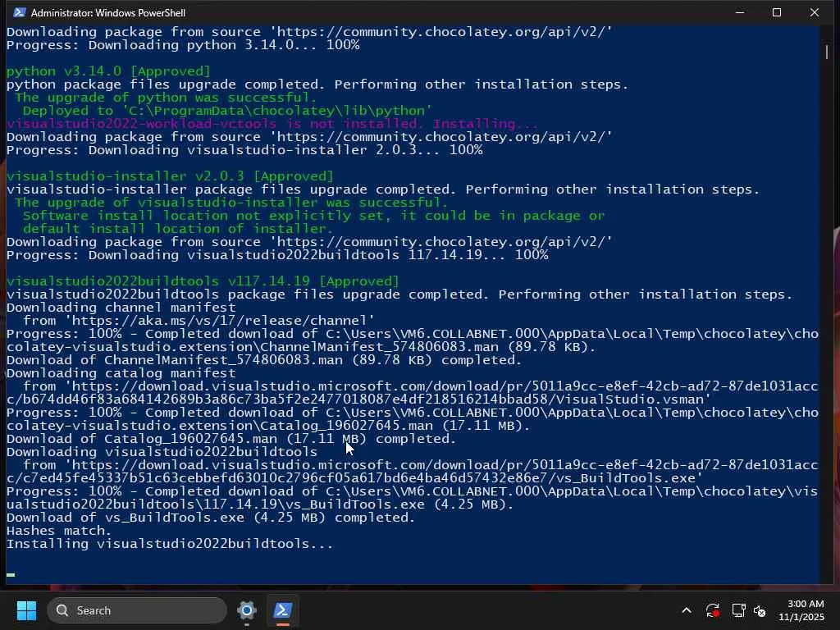Close the PowerShell window
This screenshot has height=630, width=840.
click(x=815, y=12)
